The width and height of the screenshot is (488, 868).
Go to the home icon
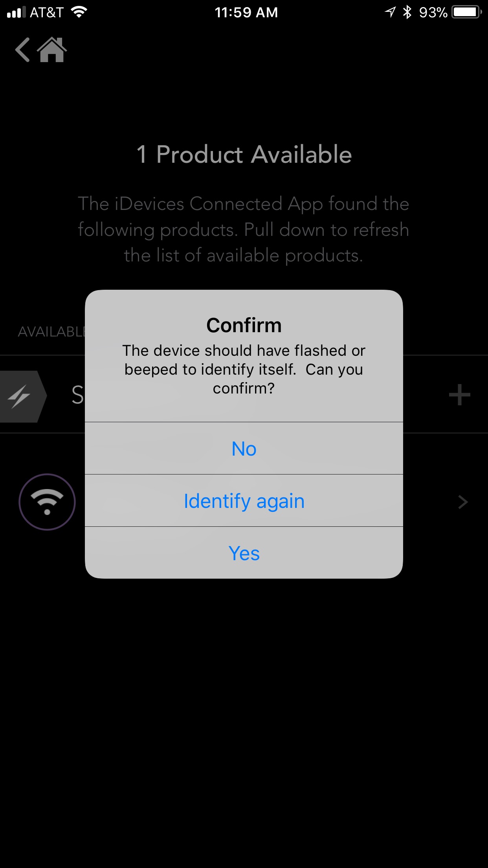pyautogui.click(x=52, y=50)
